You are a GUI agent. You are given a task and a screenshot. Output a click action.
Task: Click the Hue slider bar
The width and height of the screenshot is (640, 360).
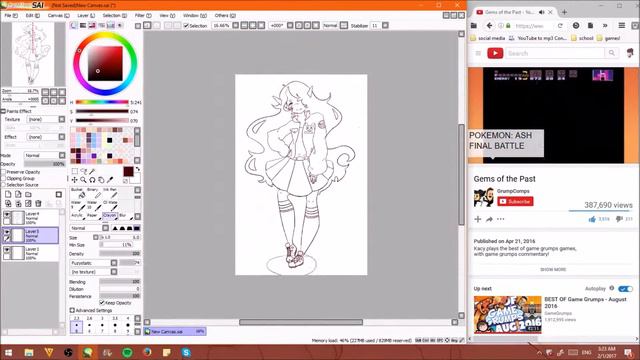click(x=102, y=102)
